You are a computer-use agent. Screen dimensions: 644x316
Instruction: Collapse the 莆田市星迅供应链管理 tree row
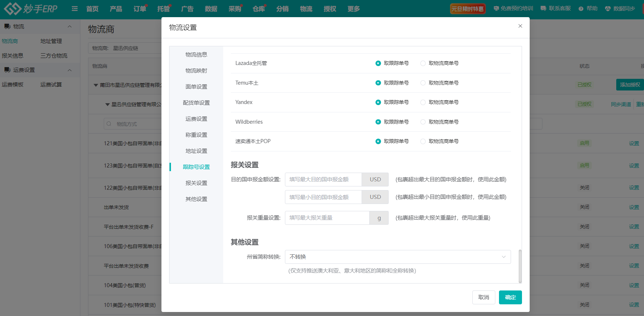coord(96,85)
